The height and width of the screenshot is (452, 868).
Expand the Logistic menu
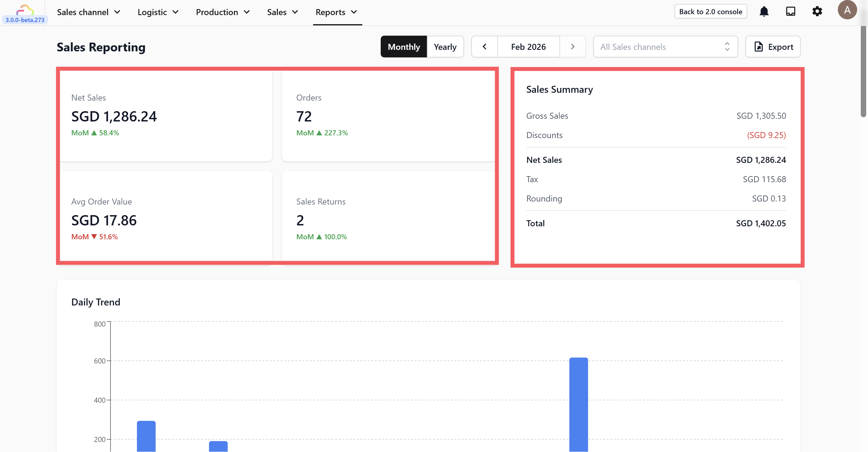[x=158, y=12]
